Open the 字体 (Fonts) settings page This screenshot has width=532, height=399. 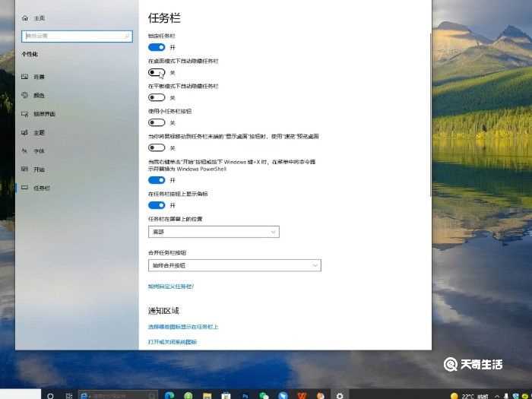[x=33, y=150]
